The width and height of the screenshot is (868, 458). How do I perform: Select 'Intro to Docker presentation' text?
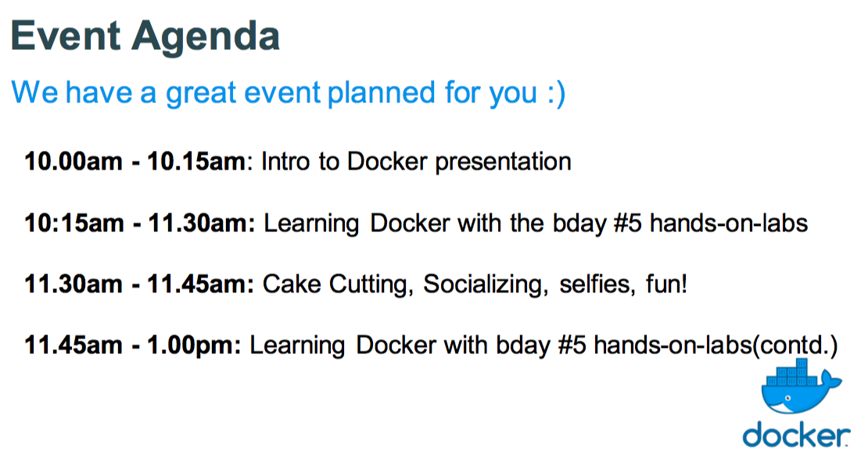(x=416, y=163)
